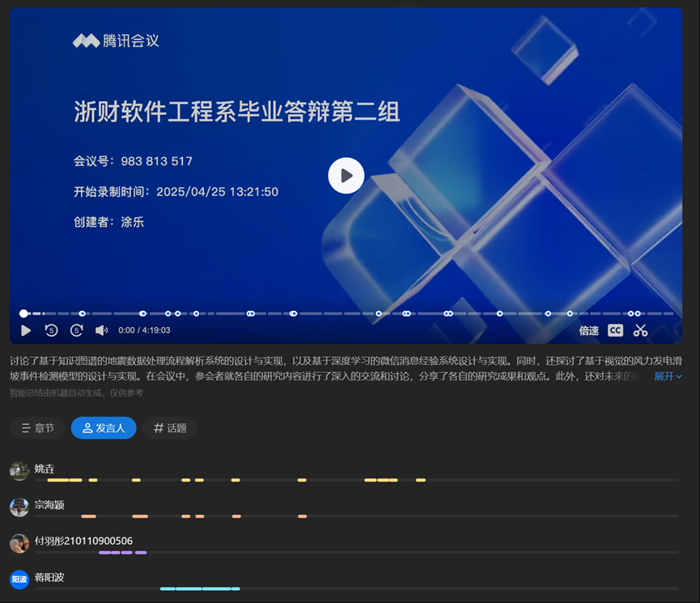
Task: Click the Tencent Meeting logo in video
Action: [x=117, y=41]
